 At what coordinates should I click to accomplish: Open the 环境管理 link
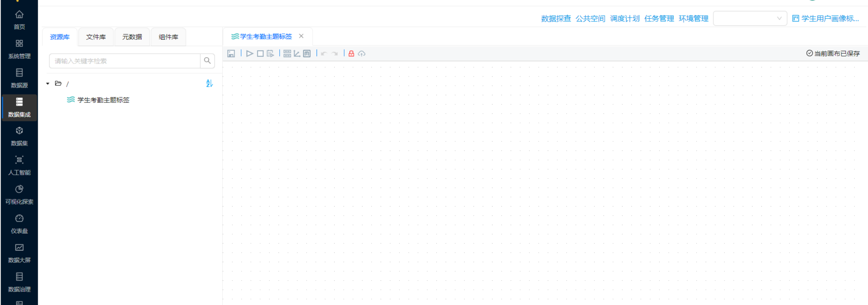tap(694, 18)
